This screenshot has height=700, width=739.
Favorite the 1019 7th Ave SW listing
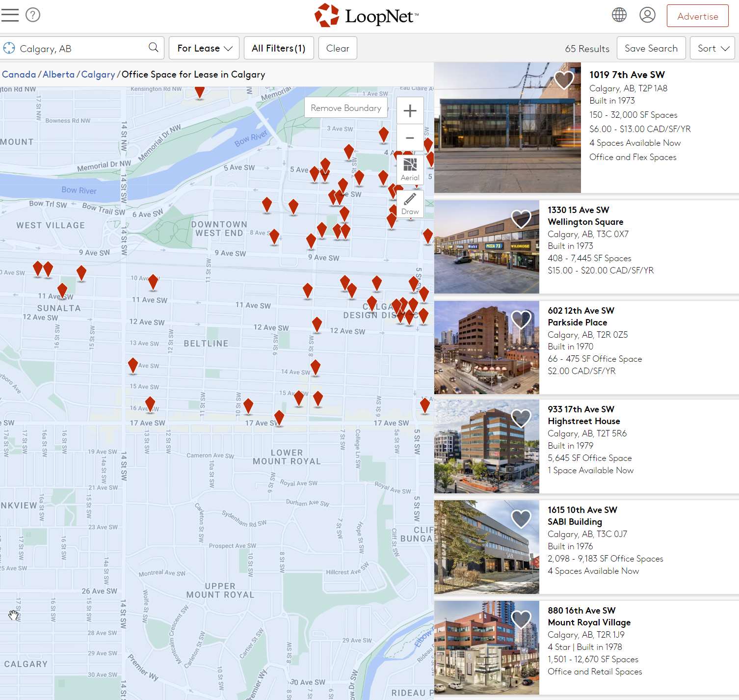(564, 80)
